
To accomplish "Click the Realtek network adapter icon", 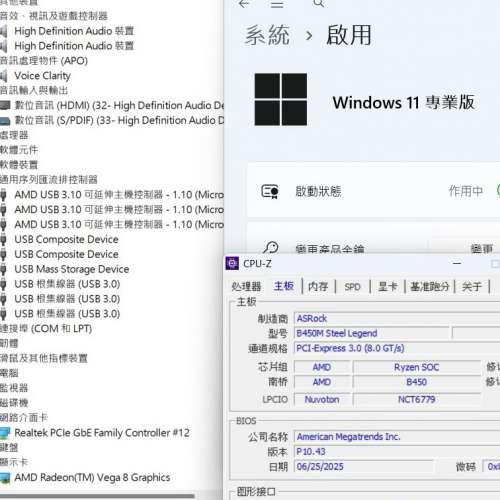I will click(x=5, y=433).
